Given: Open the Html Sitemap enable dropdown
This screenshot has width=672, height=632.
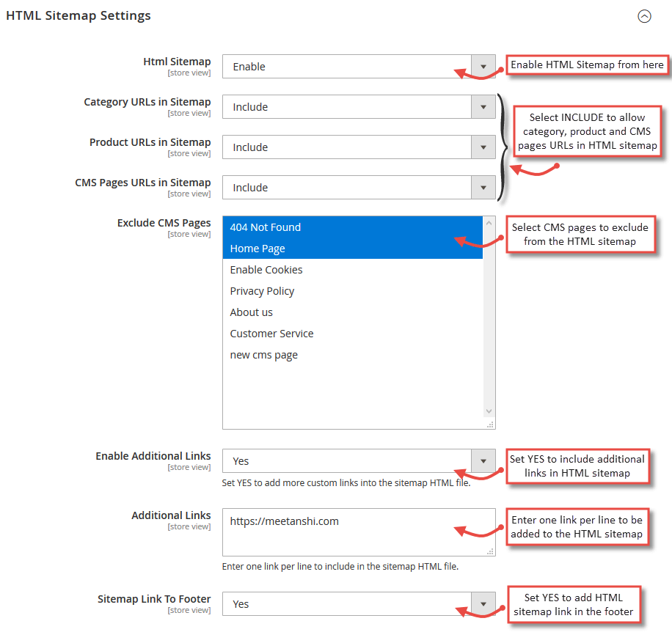Looking at the screenshot, I should pyautogui.click(x=352, y=66).
